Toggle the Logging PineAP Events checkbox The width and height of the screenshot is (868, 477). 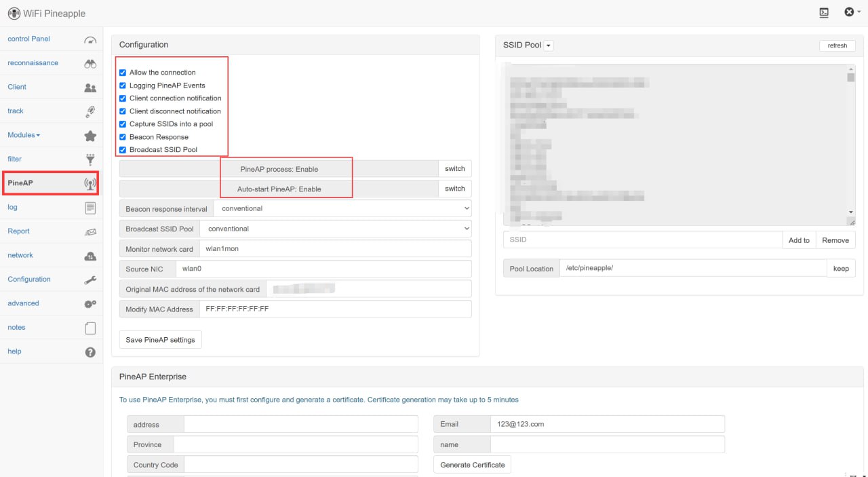coord(123,85)
